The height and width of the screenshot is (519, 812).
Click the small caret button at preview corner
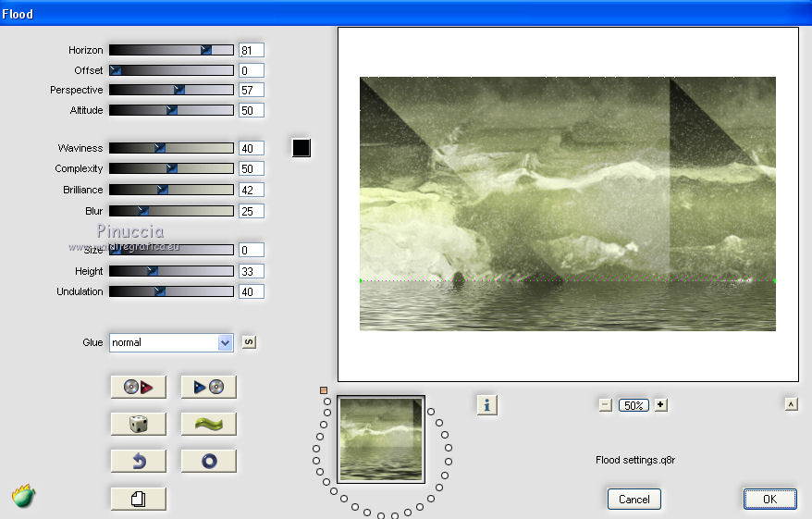point(791,404)
